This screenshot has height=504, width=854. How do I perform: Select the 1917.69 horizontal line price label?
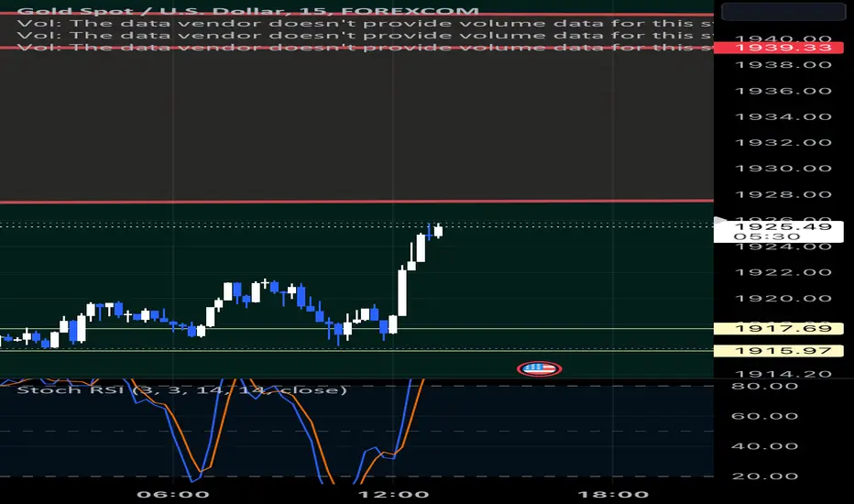779,329
